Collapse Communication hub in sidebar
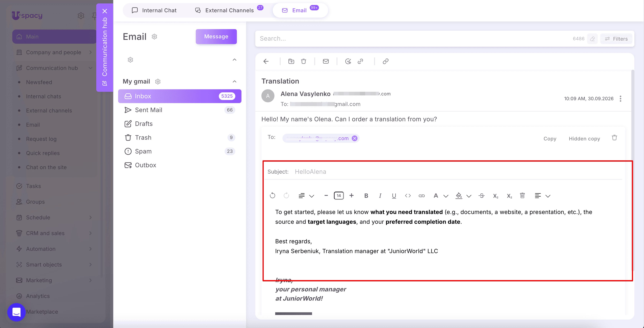The width and height of the screenshot is (644, 328). 91,68
